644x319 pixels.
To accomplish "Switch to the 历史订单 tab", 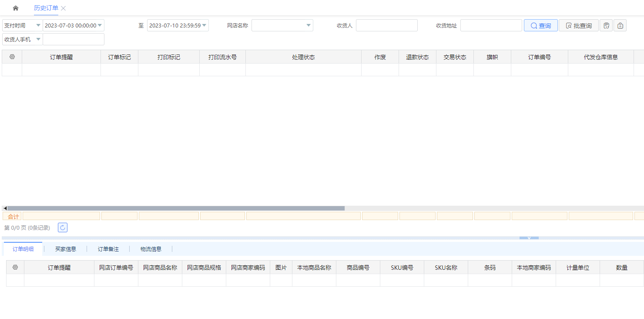I will pos(46,8).
